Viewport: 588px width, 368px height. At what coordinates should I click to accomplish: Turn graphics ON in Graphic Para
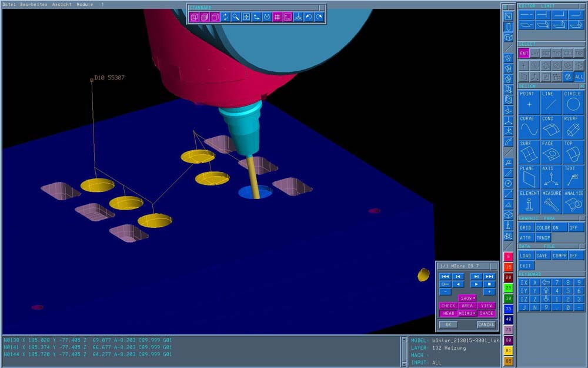click(x=559, y=227)
